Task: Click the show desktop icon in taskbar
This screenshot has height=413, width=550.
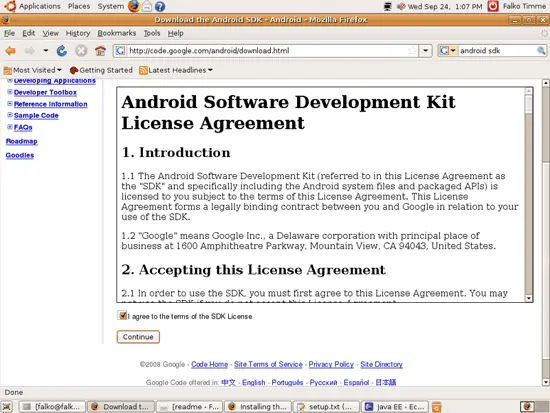Action: point(7,407)
